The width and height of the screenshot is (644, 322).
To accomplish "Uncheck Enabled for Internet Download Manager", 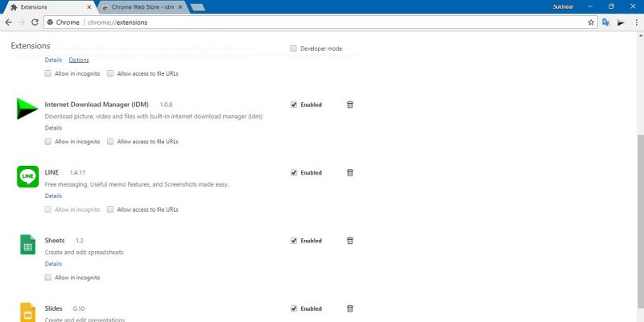I will (x=293, y=105).
